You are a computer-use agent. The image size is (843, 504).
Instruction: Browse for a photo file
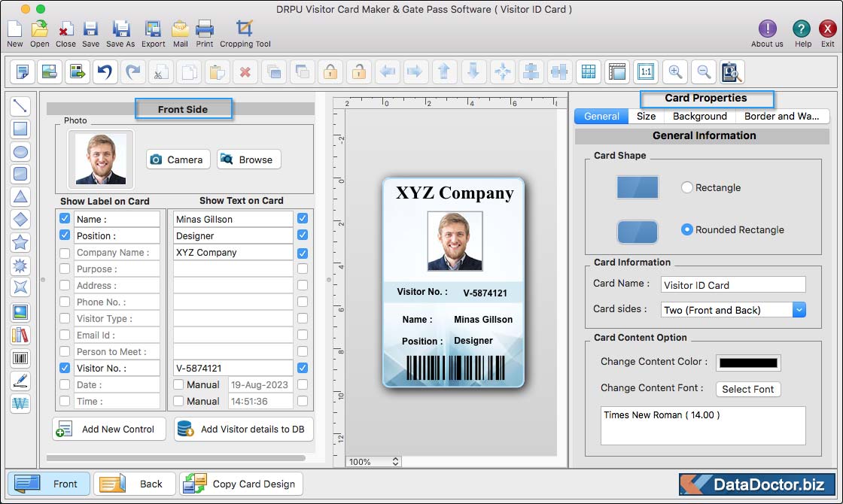coord(249,159)
